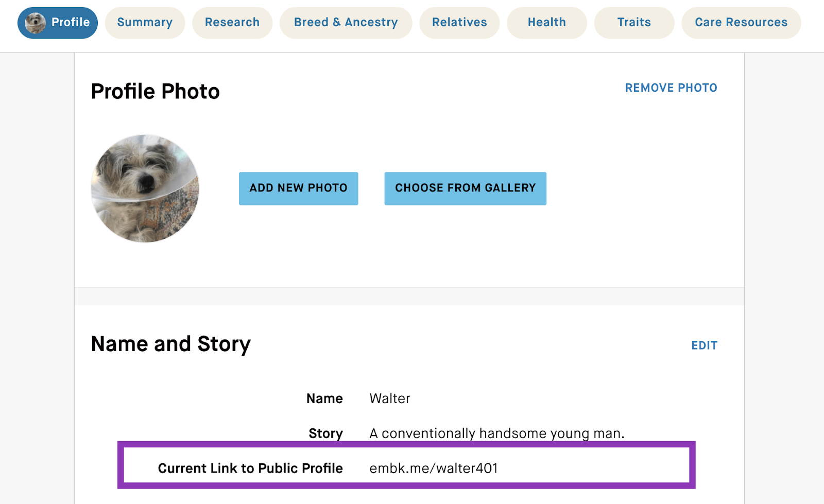Click EDIT next to Name and Story

pyautogui.click(x=704, y=345)
